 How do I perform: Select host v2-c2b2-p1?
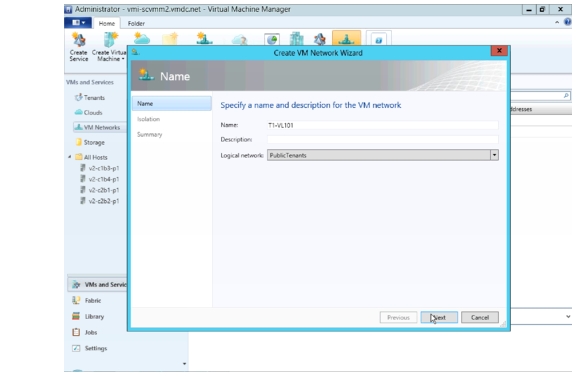[x=100, y=201]
